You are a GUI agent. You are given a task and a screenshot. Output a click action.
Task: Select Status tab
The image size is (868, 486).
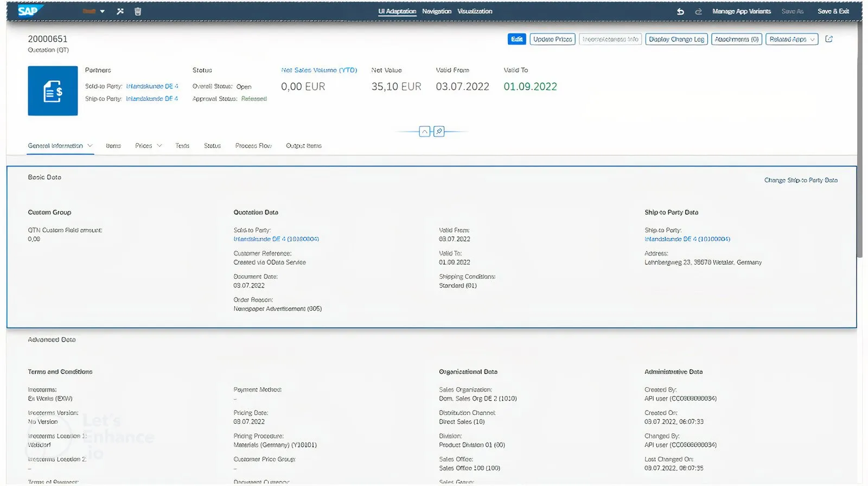point(212,145)
